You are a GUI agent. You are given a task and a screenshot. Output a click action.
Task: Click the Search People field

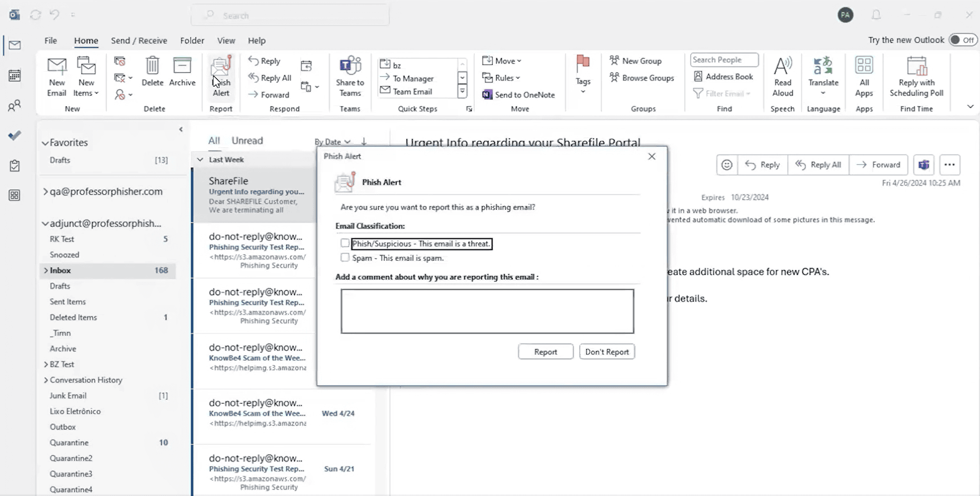(724, 60)
